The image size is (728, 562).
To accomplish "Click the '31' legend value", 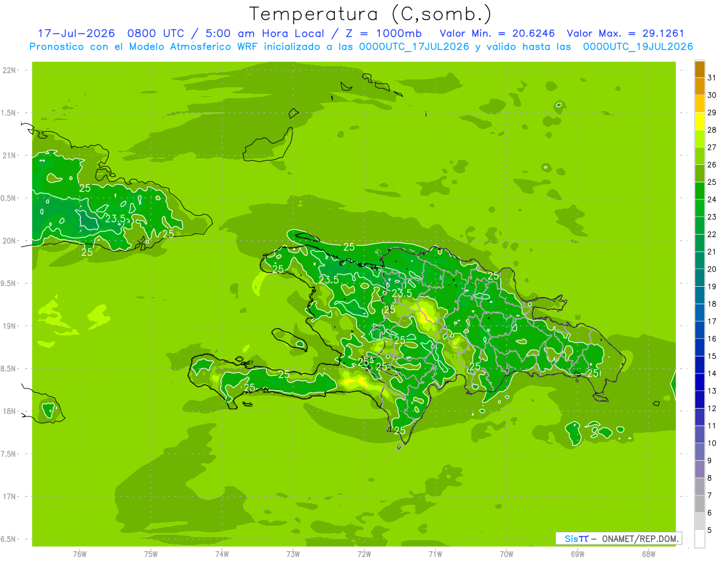I will coord(712,78).
